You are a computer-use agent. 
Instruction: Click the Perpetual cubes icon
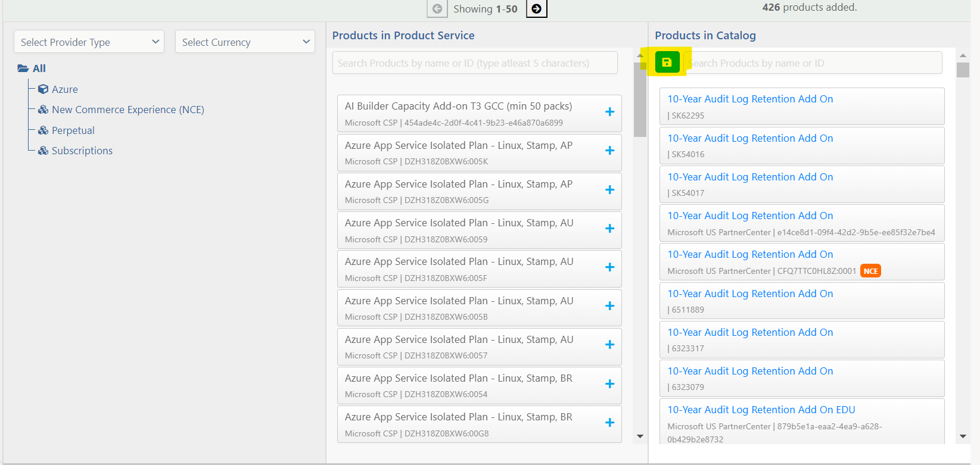click(43, 130)
